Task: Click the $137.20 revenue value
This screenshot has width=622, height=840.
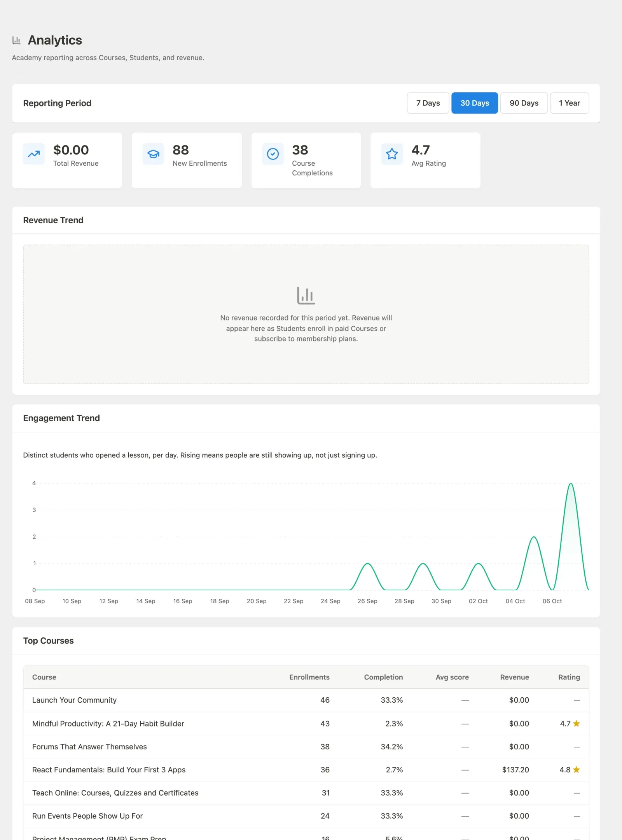Action: (515, 770)
